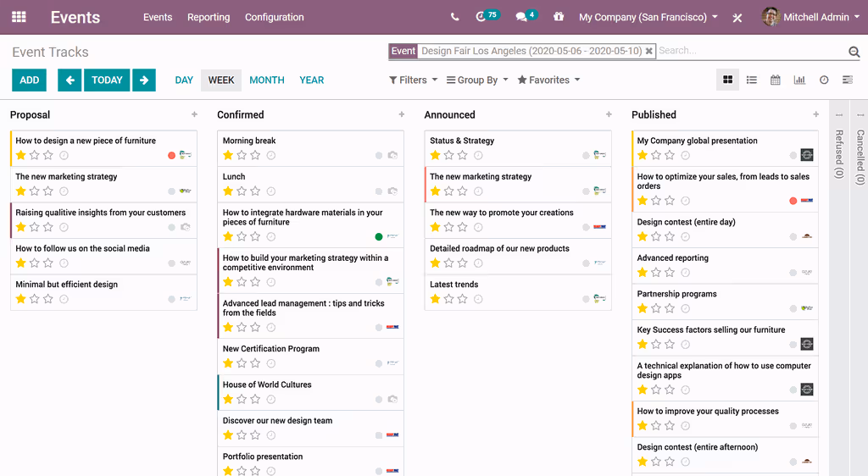Switch to List view
Image resolution: width=868 pixels, height=476 pixels.
[752, 80]
